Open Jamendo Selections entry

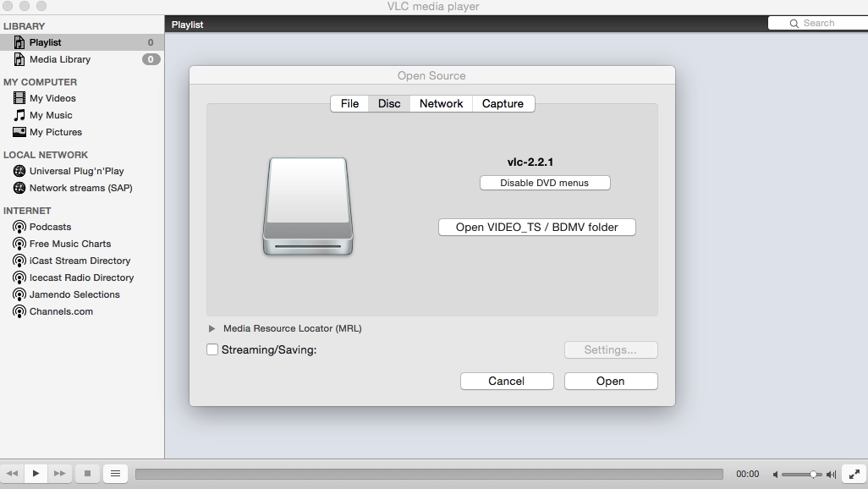(82, 294)
